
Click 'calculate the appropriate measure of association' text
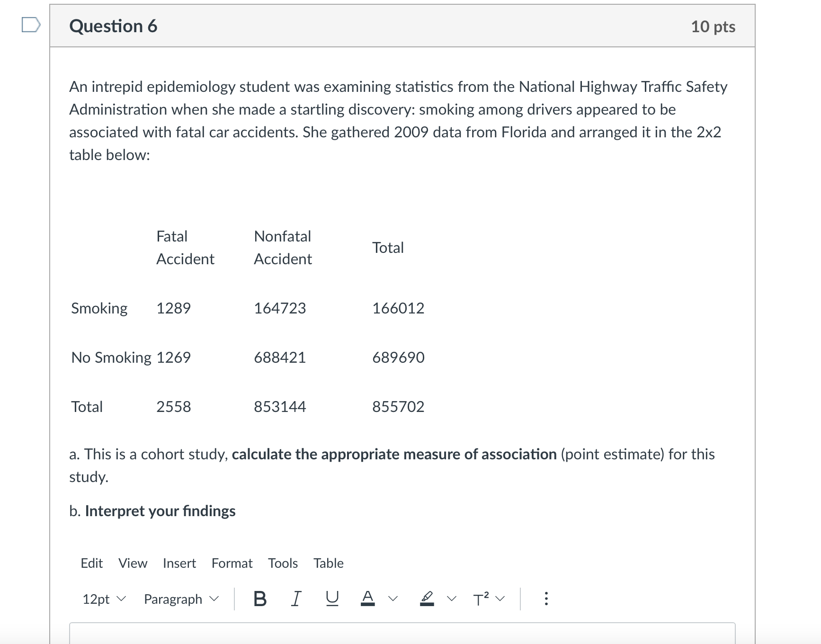pyautogui.click(x=394, y=454)
